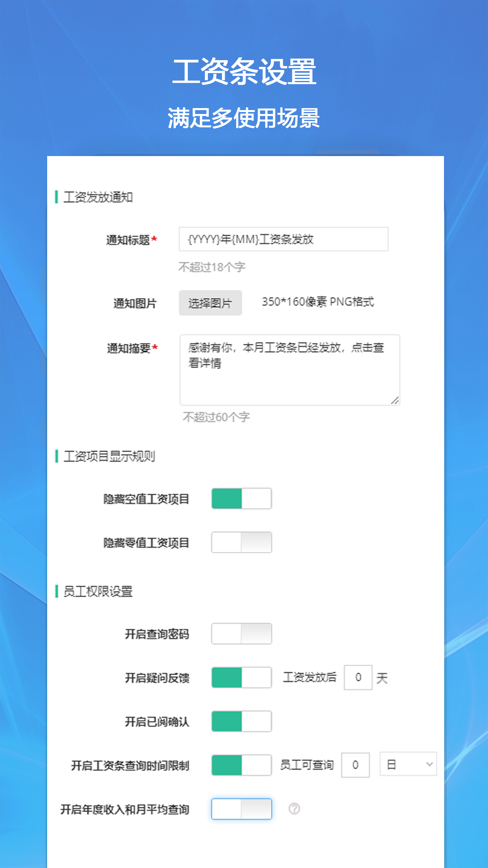Viewport: 488px width, 868px height.
Task: Click the 员工可查询 number field
Action: (356, 765)
